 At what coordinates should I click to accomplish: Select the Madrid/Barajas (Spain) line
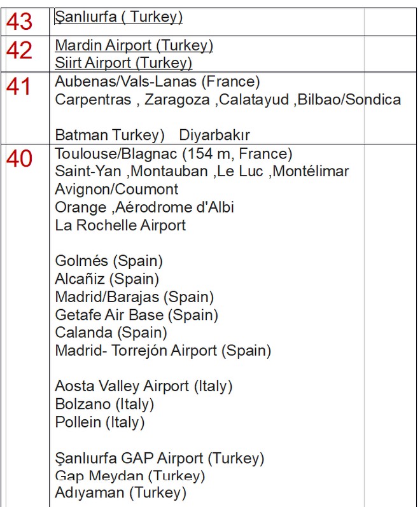point(134,297)
